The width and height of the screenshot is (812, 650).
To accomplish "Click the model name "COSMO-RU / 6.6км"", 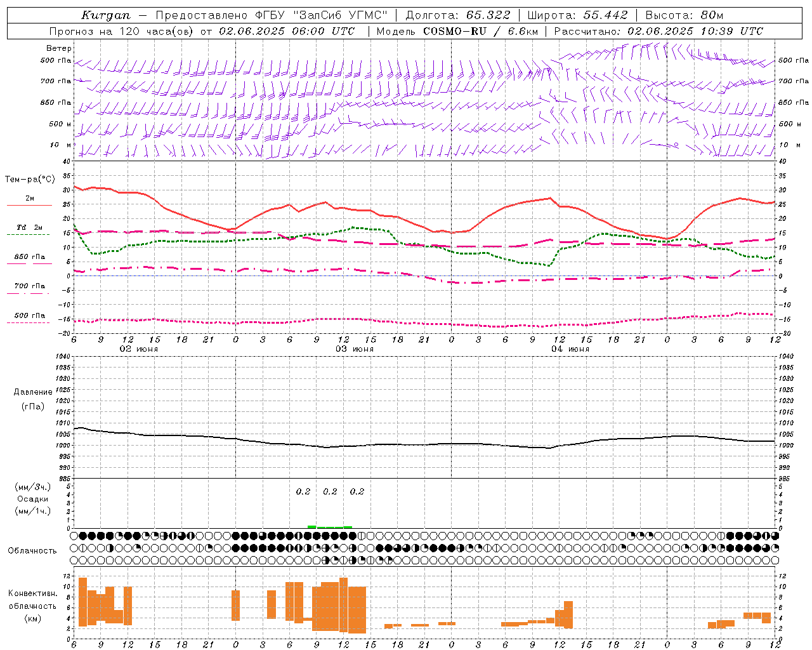I will [480, 31].
